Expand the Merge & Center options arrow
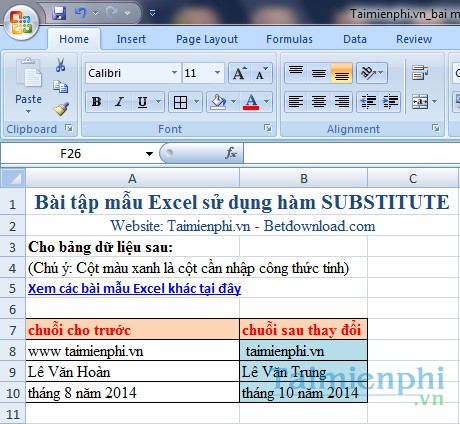The width and height of the screenshot is (460, 424). 434,101
